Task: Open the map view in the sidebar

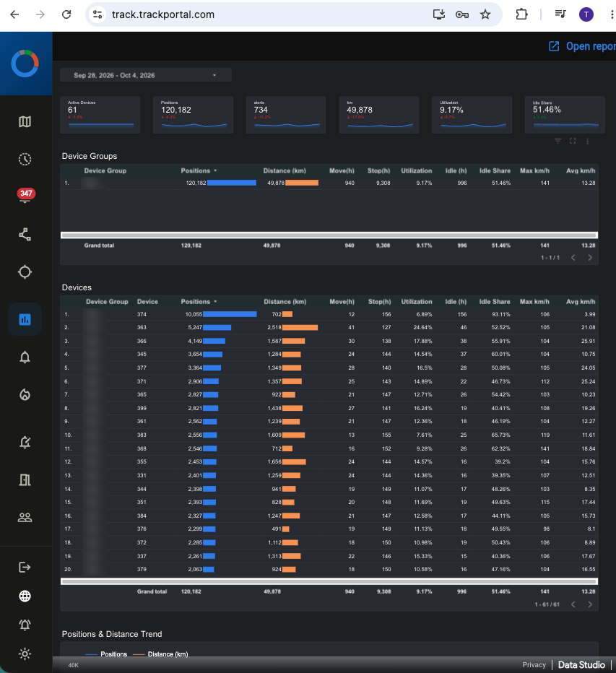Action: [25, 122]
